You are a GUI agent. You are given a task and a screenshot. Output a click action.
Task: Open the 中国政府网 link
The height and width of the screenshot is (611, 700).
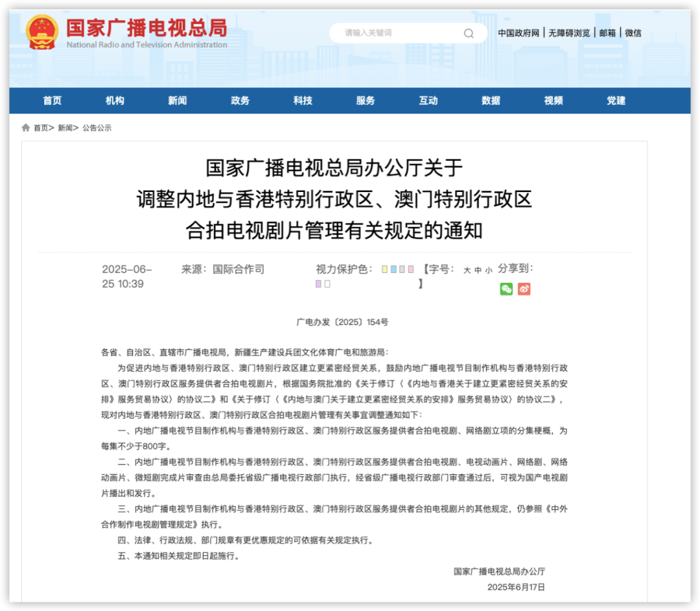coord(519,33)
